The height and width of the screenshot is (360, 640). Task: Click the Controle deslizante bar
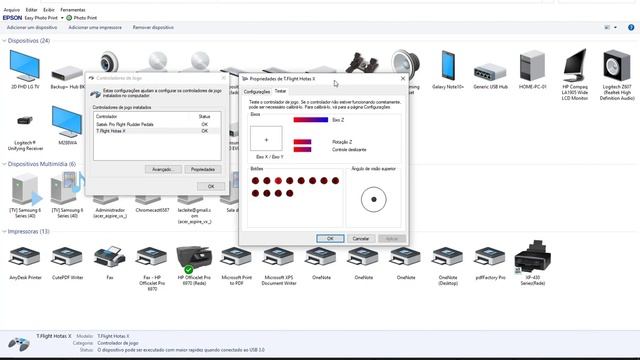point(302,149)
